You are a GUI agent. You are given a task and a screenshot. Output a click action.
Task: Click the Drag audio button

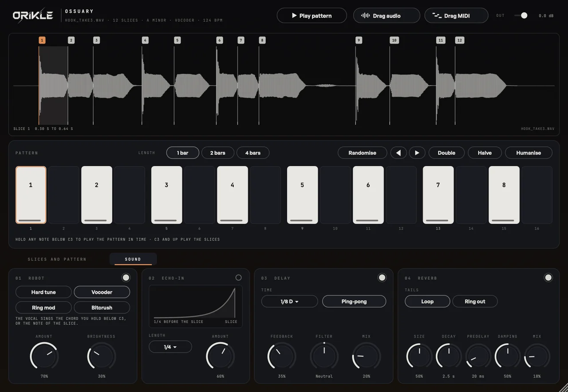click(387, 16)
